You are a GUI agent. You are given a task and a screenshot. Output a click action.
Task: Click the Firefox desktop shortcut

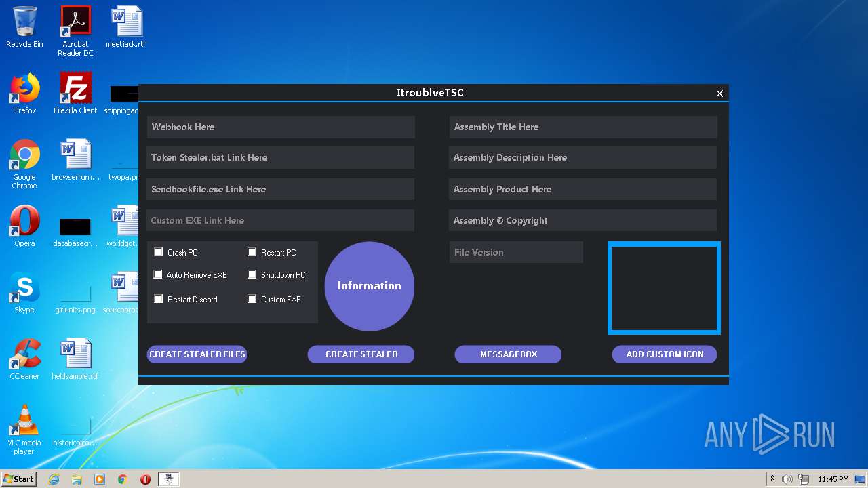[x=24, y=94]
